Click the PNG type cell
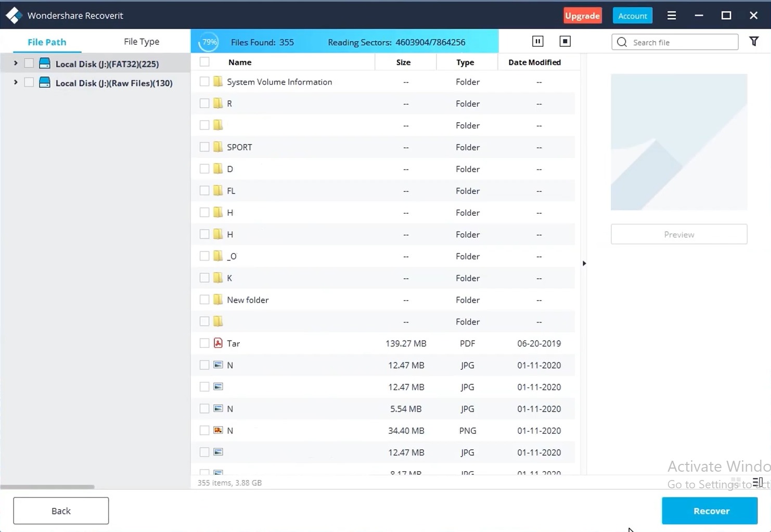Screen dimensions: 771x532 pos(468,431)
